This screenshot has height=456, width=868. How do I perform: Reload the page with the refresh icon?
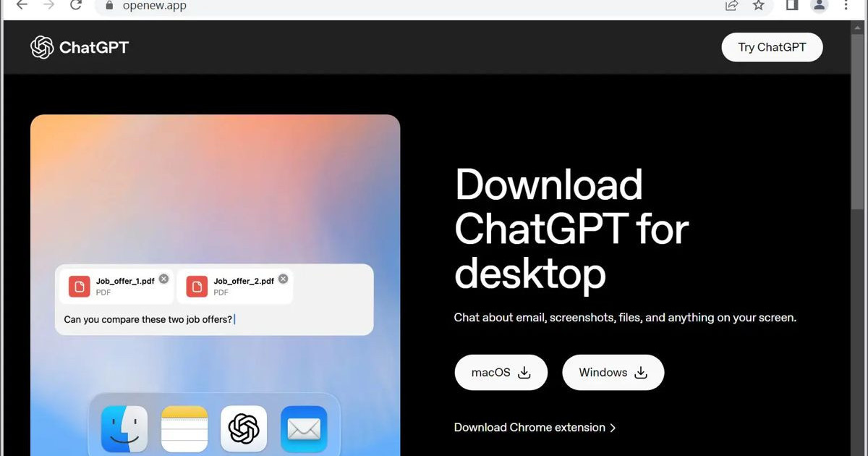click(x=75, y=5)
